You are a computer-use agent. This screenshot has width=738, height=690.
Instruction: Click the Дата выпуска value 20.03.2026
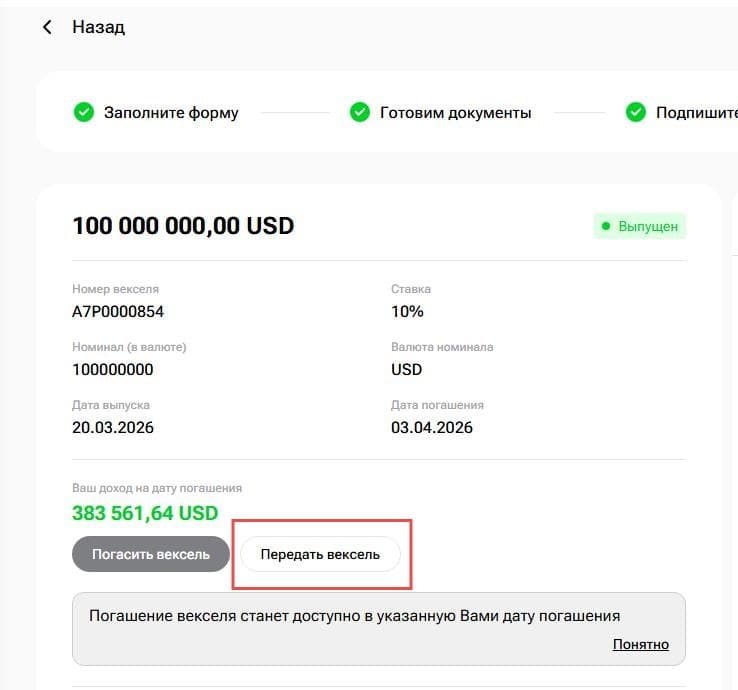click(x=113, y=427)
